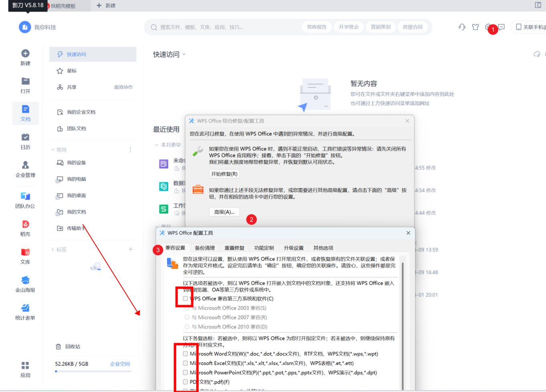
Task: Click the multi-device icon in the tab bar
Action: tap(538, 5)
